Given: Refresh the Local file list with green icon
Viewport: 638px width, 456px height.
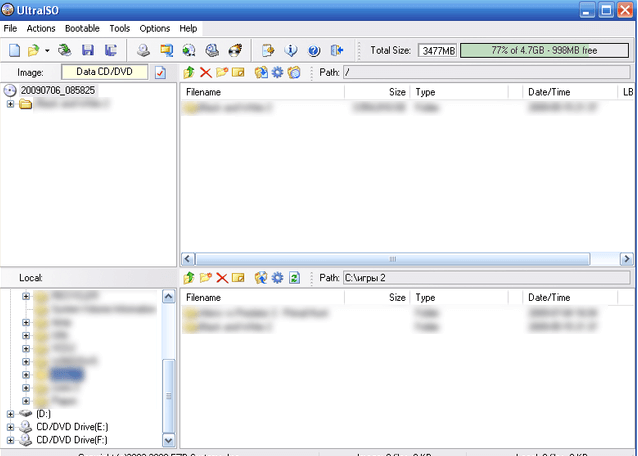Looking at the screenshot, I should [x=295, y=278].
